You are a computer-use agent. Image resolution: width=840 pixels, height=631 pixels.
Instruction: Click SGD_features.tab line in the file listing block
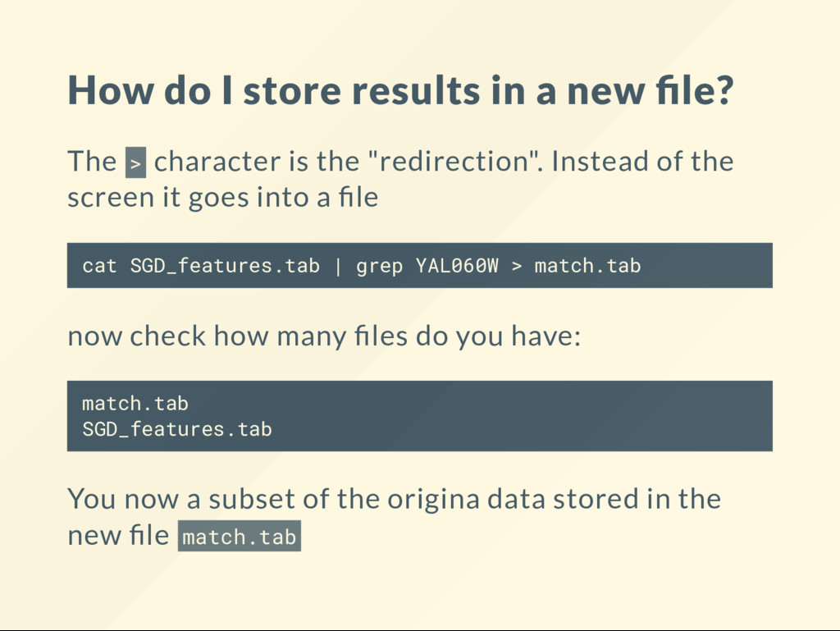pyautogui.click(x=177, y=429)
